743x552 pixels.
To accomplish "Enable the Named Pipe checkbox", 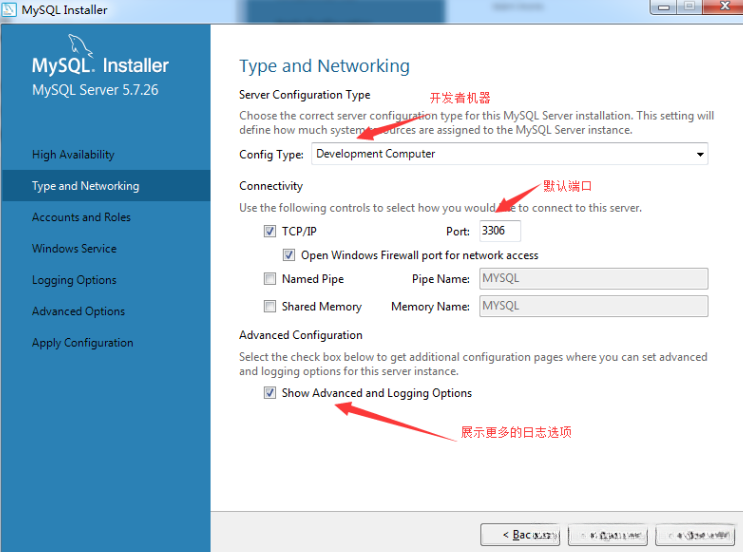I will pyautogui.click(x=270, y=279).
